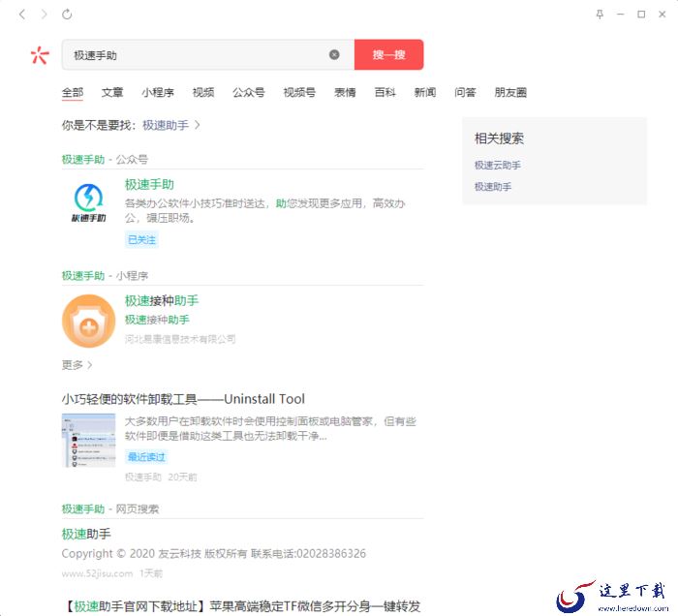This screenshot has width=678, height=616.
Task: Click the 极速手助 - 小程序 section header
Action: [x=105, y=276]
